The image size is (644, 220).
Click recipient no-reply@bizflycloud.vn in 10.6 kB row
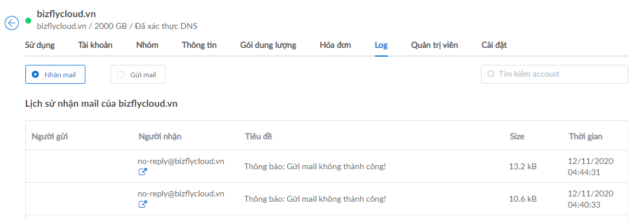tap(181, 193)
